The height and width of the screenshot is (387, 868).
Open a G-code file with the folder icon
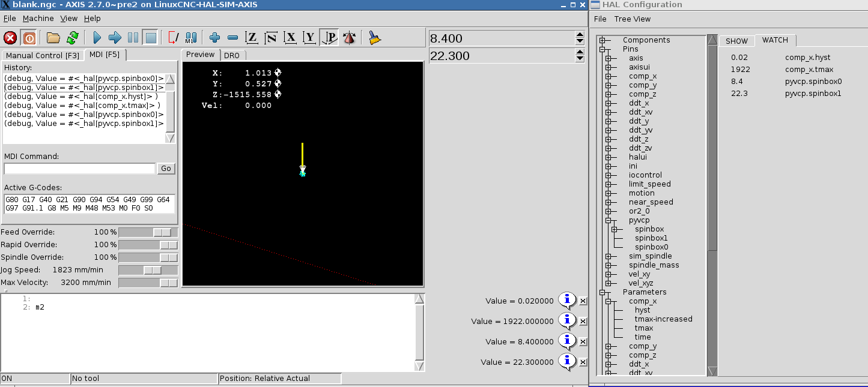(53, 38)
